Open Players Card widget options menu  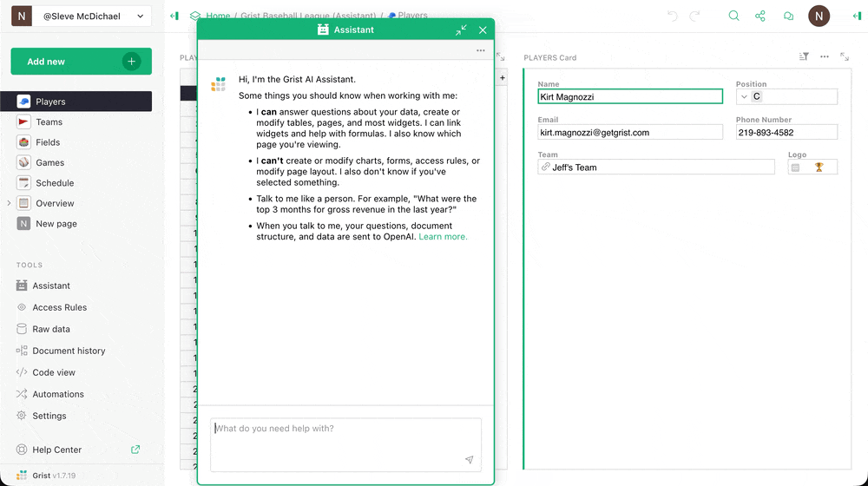[x=825, y=56]
